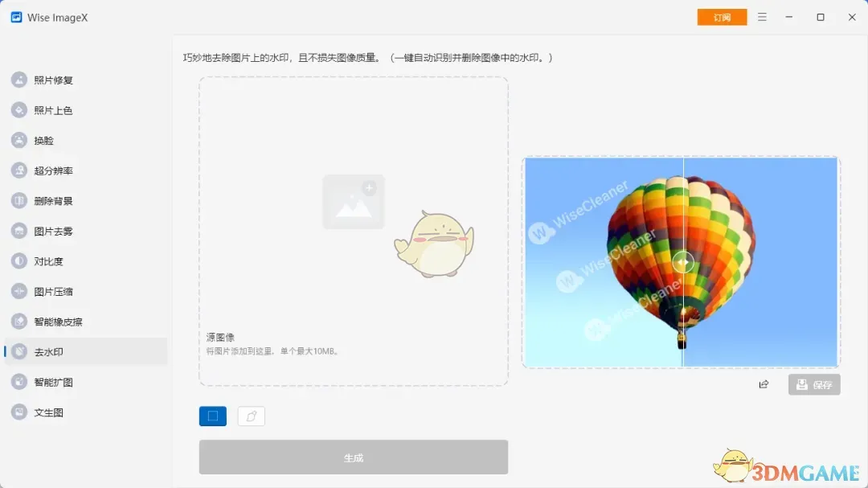
Task: Click the add-image placeholder in source area
Action: [354, 202]
